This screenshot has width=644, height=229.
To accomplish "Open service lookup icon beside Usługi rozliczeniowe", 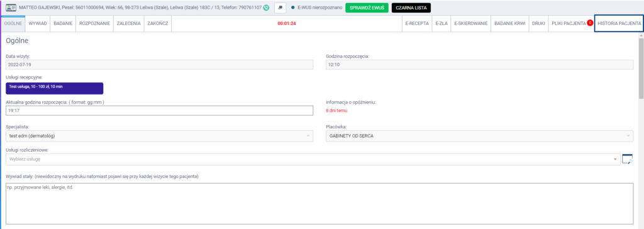I will point(627,159).
